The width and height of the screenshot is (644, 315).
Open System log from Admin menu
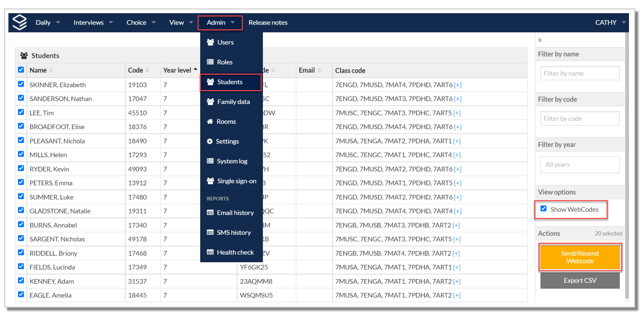coord(231,161)
